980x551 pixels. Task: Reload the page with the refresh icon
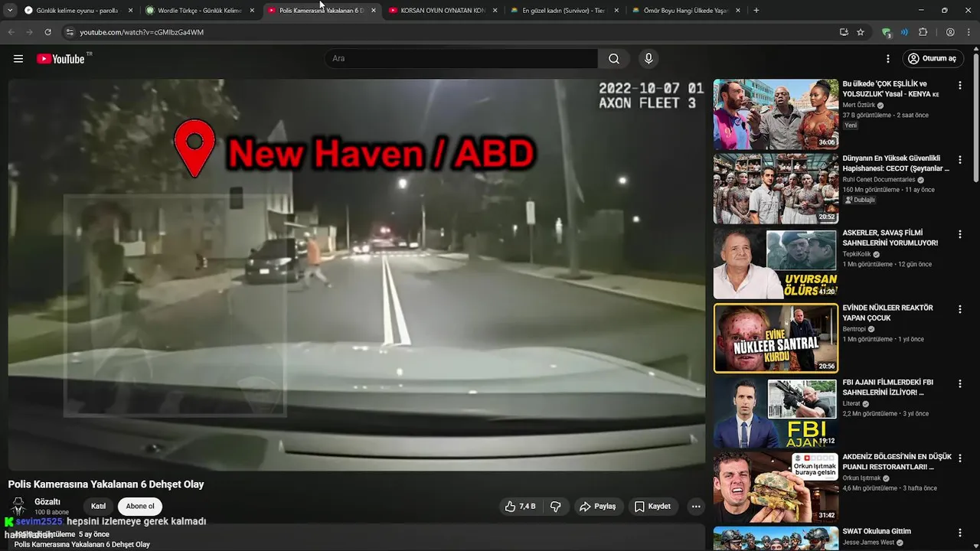[47, 32]
